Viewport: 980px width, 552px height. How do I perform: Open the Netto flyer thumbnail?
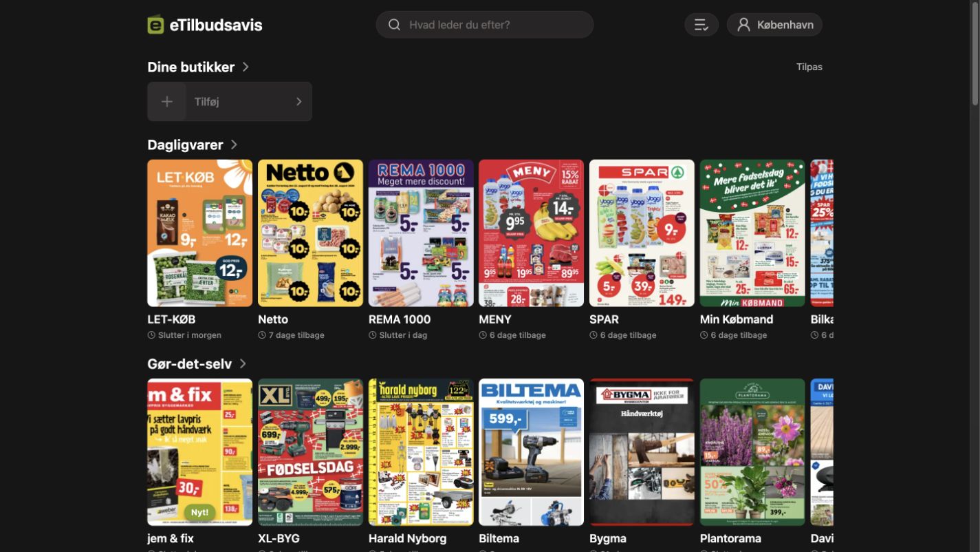point(310,233)
